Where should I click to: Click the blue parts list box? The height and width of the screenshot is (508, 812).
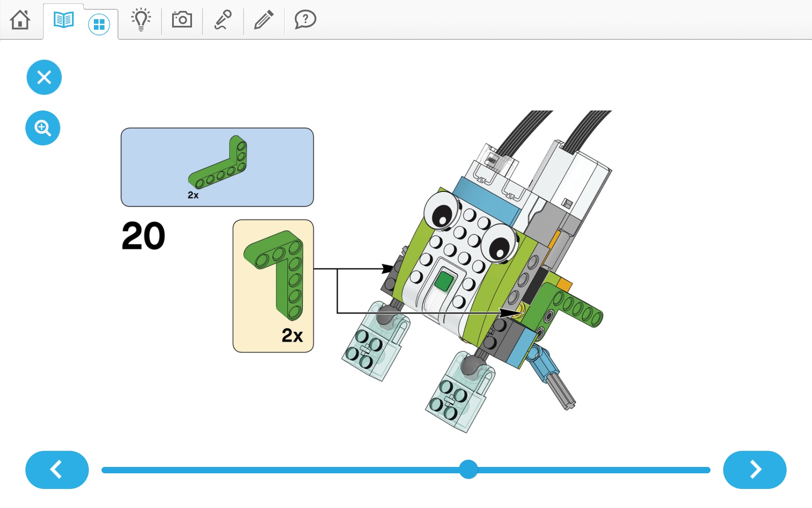pos(217,167)
